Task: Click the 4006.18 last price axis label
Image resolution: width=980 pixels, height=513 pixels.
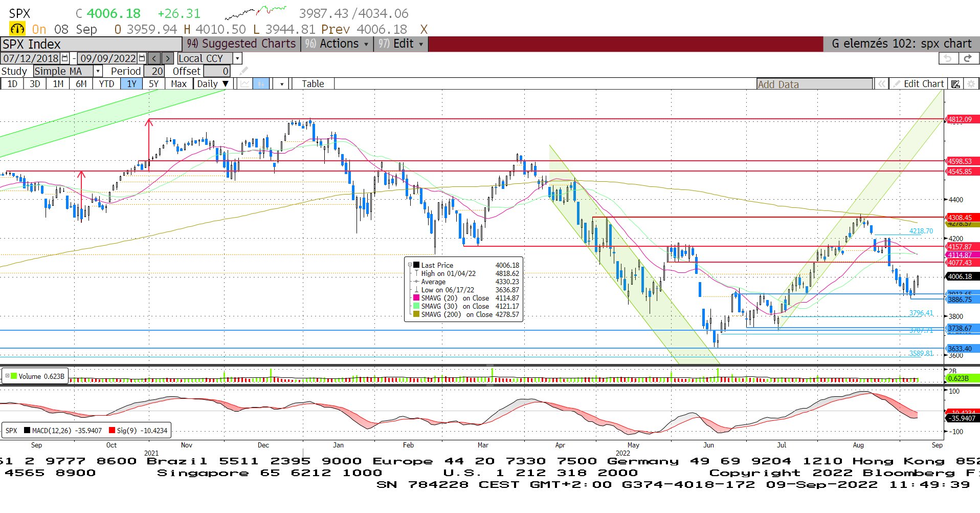Action: 962,276
